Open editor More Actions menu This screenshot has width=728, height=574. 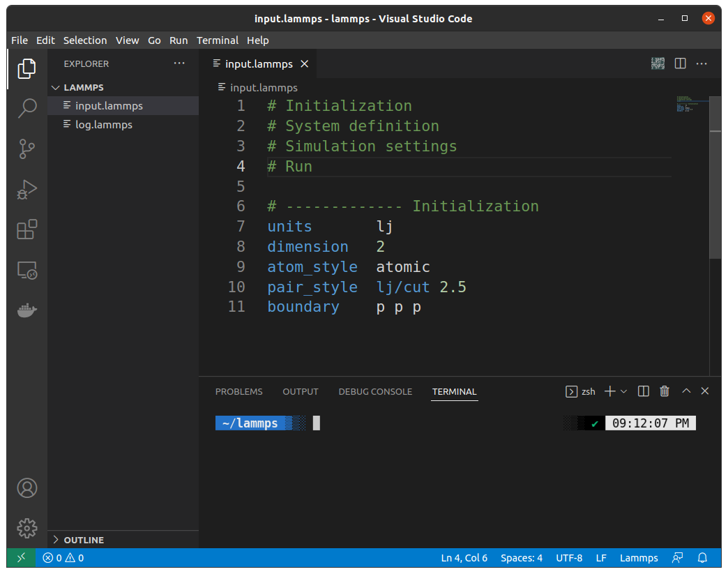[702, 63]
